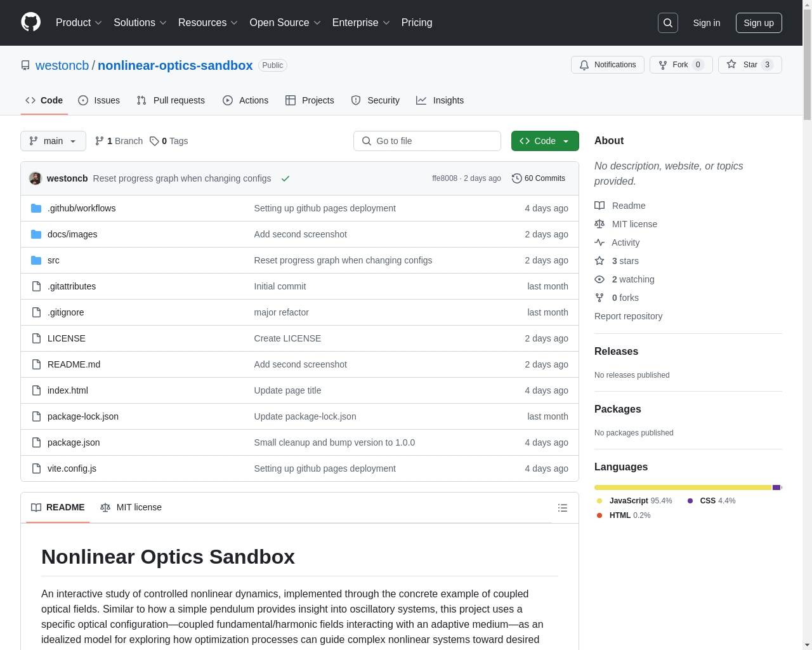
Task: Click the Activity pulse icon
Action: [x=599, y=242]
